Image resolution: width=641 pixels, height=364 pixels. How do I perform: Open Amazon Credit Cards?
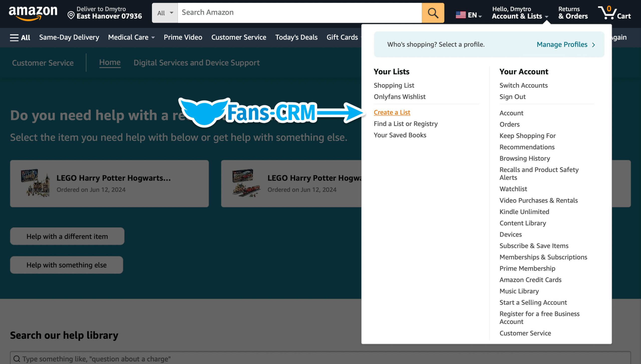(530, 280)
